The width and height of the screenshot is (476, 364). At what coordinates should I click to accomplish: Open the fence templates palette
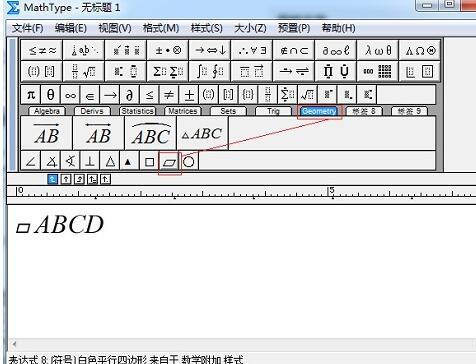coord(42,71)
